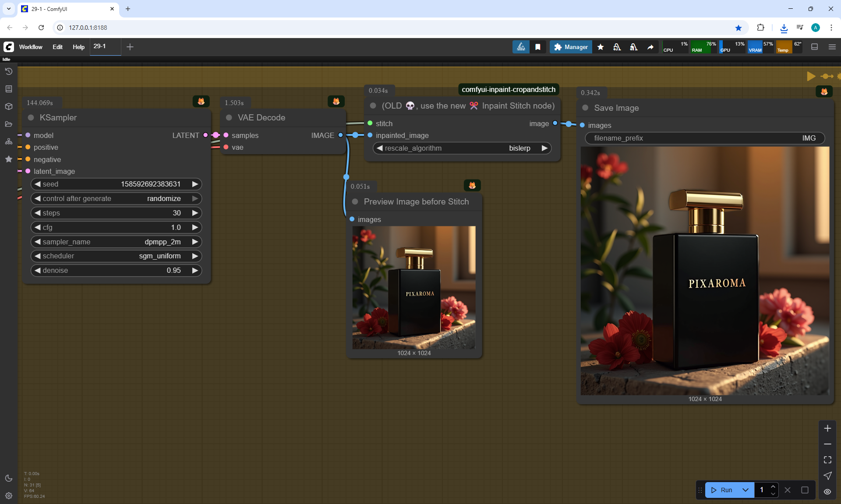Expand the Run button dropdown arrow
Viewport: 841px width, 504px height.
click(x=746, y=490)
